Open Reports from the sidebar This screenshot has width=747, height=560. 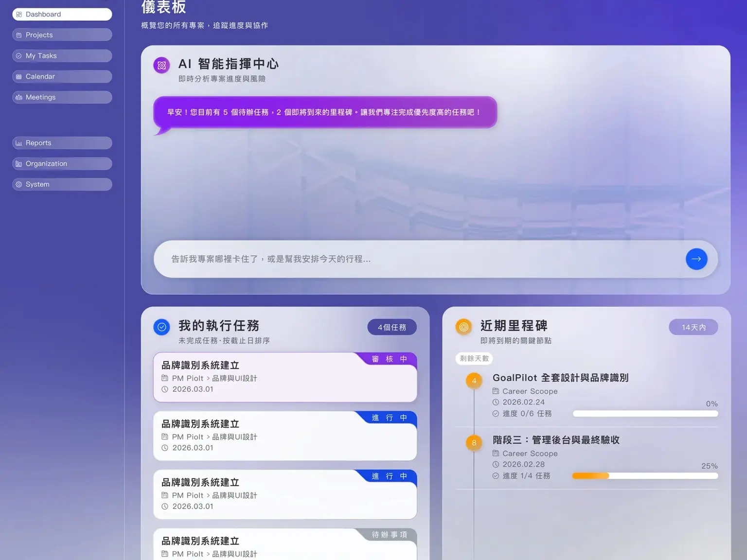(x=62, y=143)
